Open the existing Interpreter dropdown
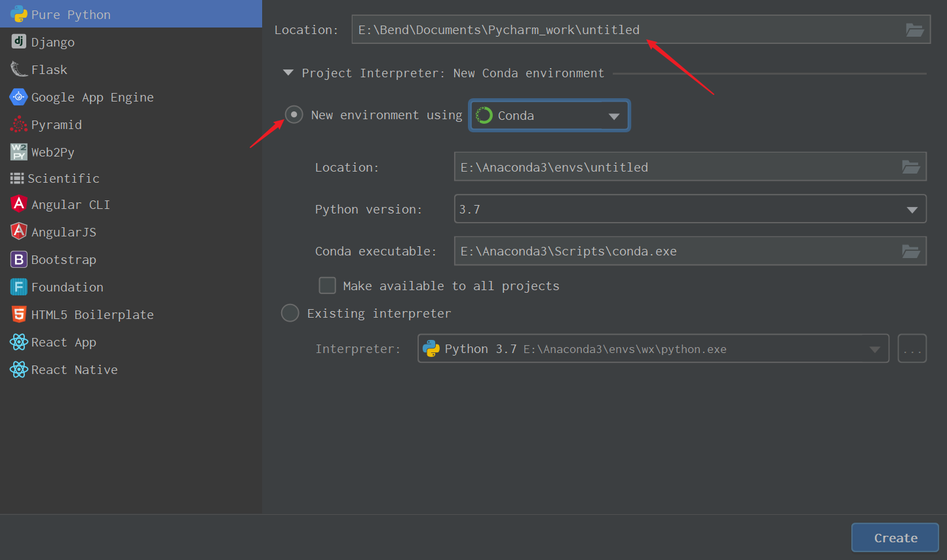The height and width of the screenshot is (560, 947). [653, 348]
